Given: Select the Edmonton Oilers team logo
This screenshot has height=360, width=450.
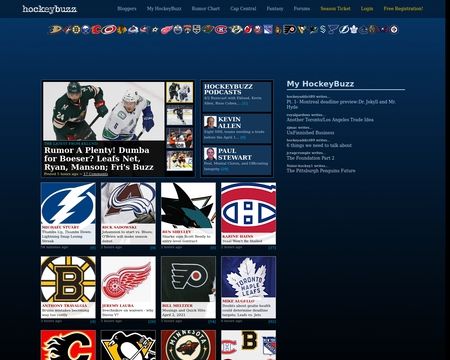Looking at the screenshot, I should [x=178, y=30].
